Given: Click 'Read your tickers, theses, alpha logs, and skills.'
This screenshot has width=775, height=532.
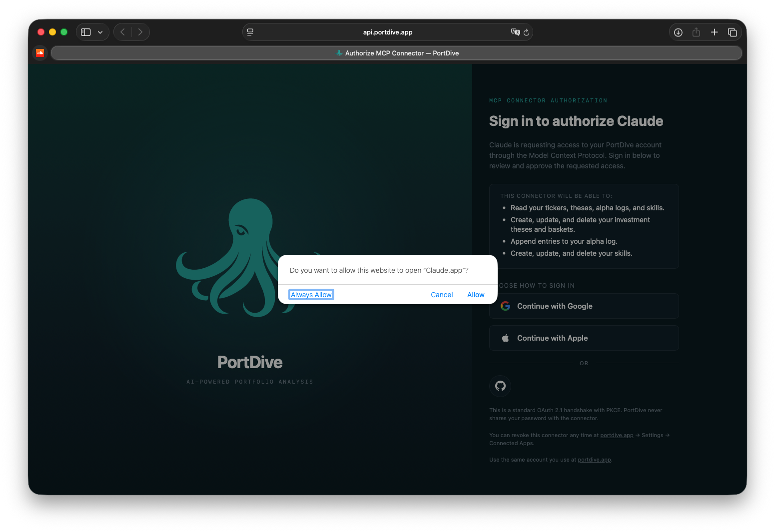Looking at the screenshot, I should 588,208.
